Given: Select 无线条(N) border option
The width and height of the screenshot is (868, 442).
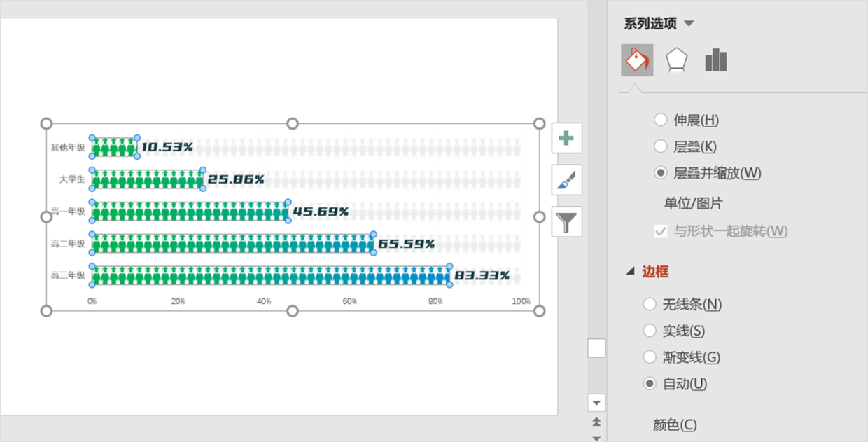Looking at the screenshot, I should tap(650, 304).
